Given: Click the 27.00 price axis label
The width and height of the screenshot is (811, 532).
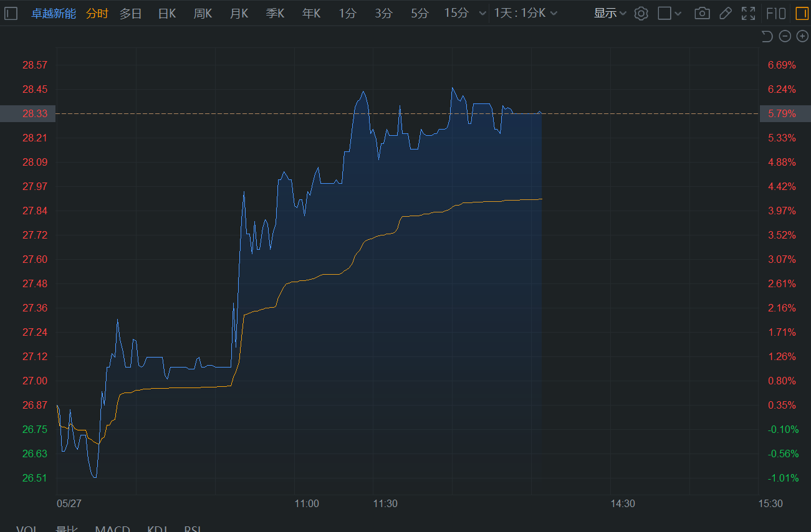Looking at the screenshot, I should [35, 381].
